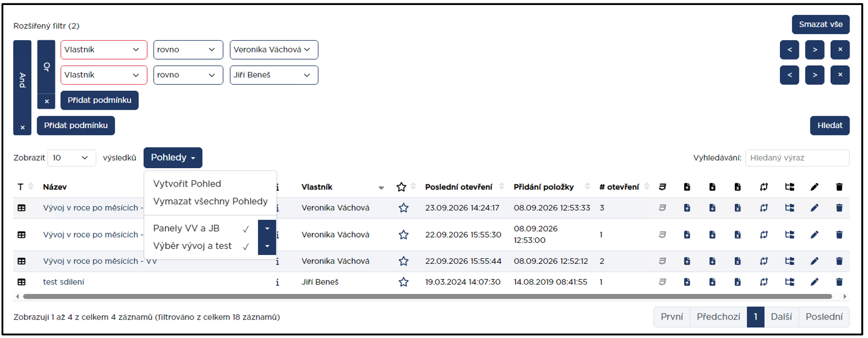Click the Hledat button
This screenshot has height=338, width=868.
[x=830, y=126]
